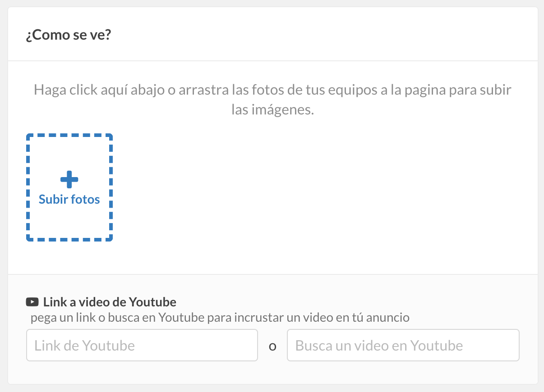This screenshot has height=392, width=544.
Task: Click the bottom dashed border of upload box
Action: coord(69,239)
